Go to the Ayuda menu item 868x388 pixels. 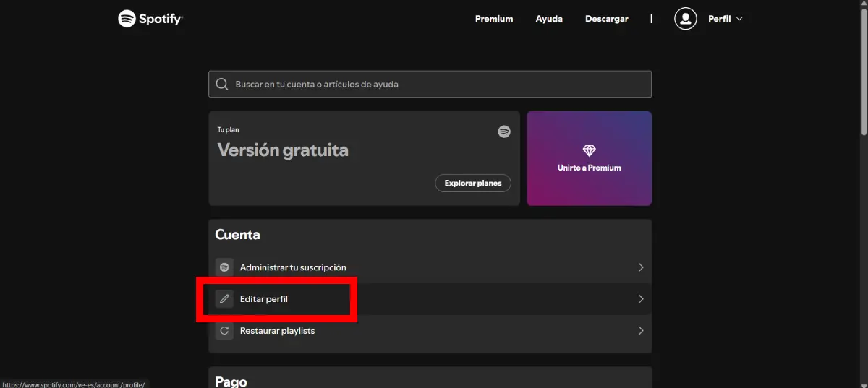click(x=549, y=19)
